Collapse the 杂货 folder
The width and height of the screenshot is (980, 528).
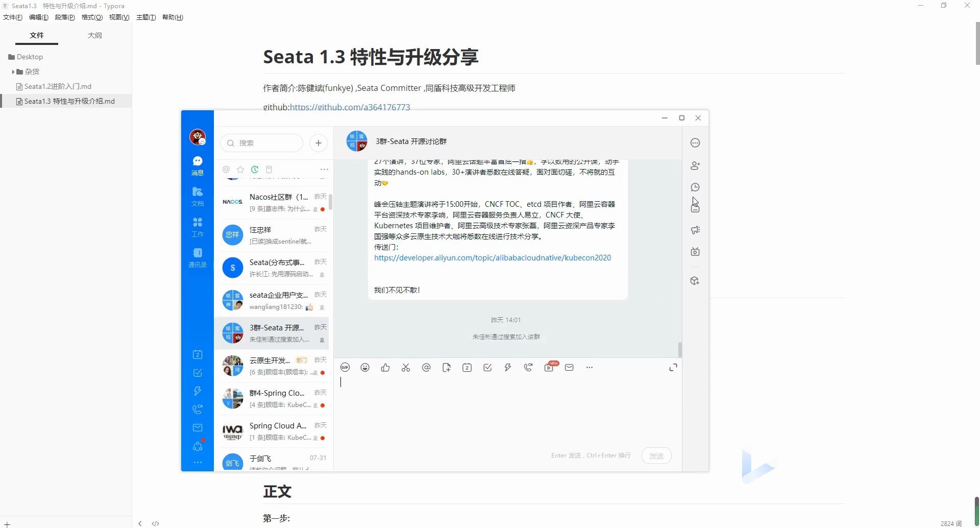click(x=13, y=71)
